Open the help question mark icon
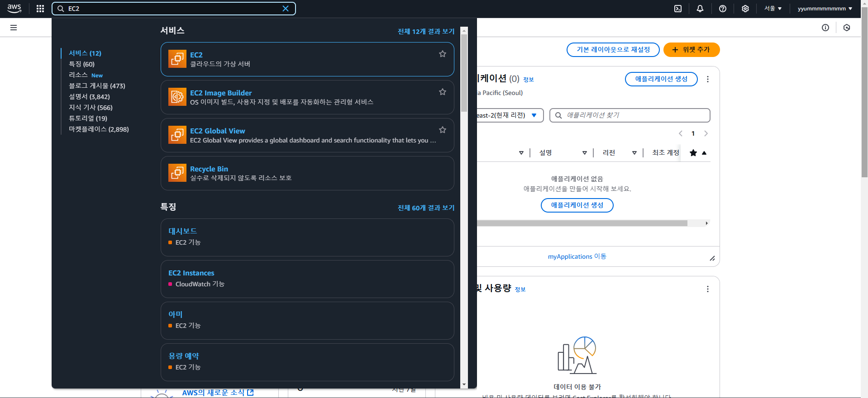 pyautogui.click(x=723, y=9)
